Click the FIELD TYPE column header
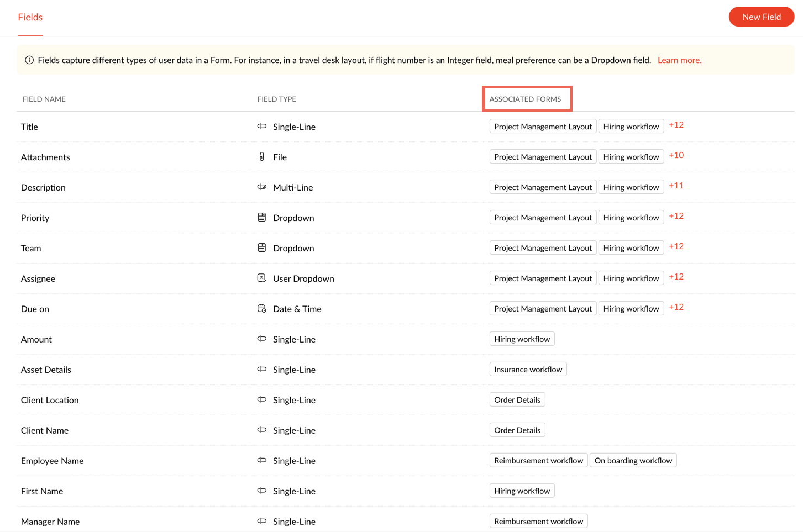 click(277, 99)
